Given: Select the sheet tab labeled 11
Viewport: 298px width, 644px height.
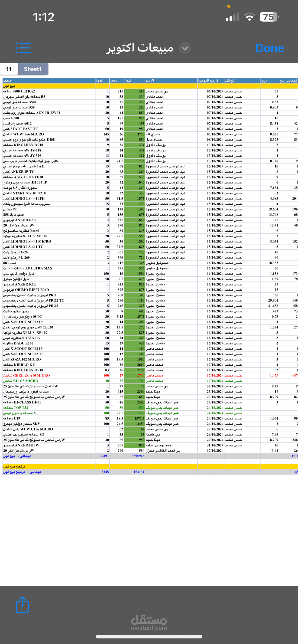Looking at the screenshot, I should coord(9,69).
